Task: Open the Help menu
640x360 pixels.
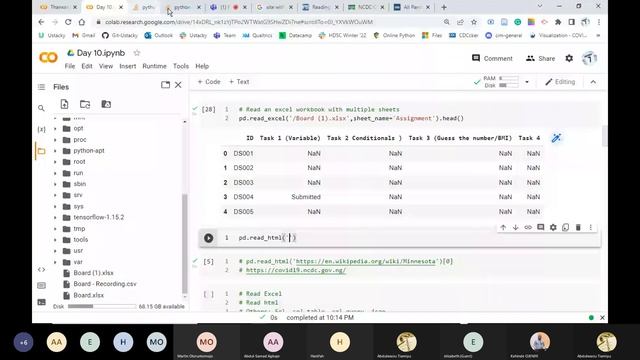Action: (202, 66)
